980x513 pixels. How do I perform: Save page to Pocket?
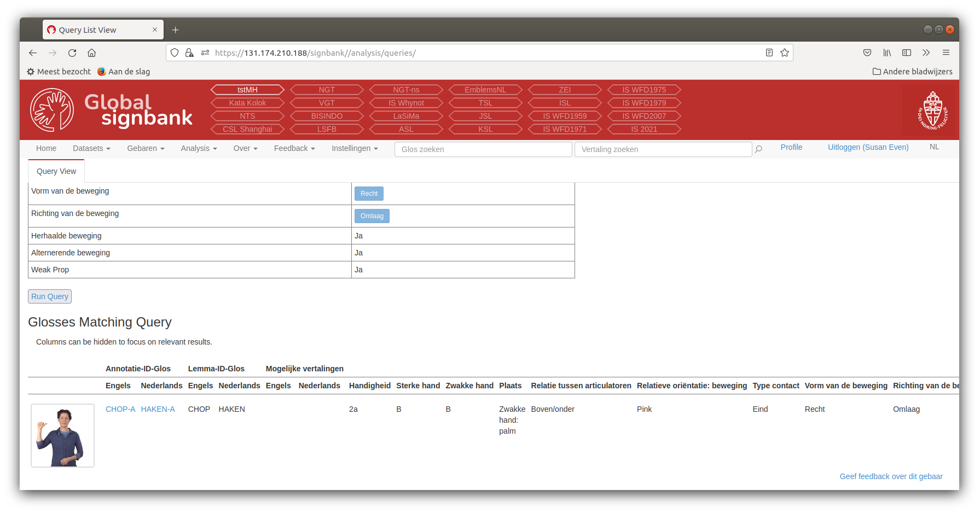[867, 53]
